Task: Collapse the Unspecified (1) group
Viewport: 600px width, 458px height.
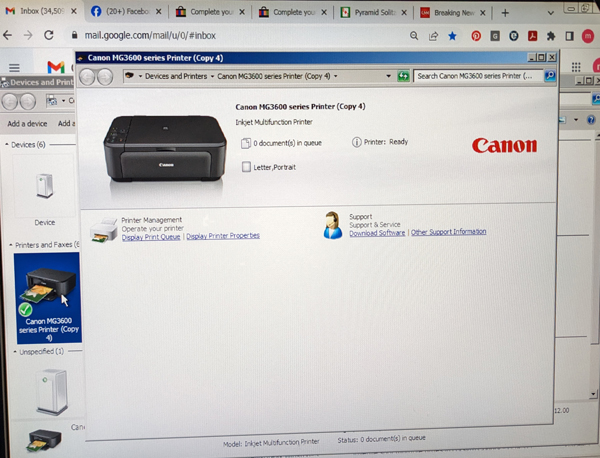Action: pyautogui.click(x=15, y=352)
